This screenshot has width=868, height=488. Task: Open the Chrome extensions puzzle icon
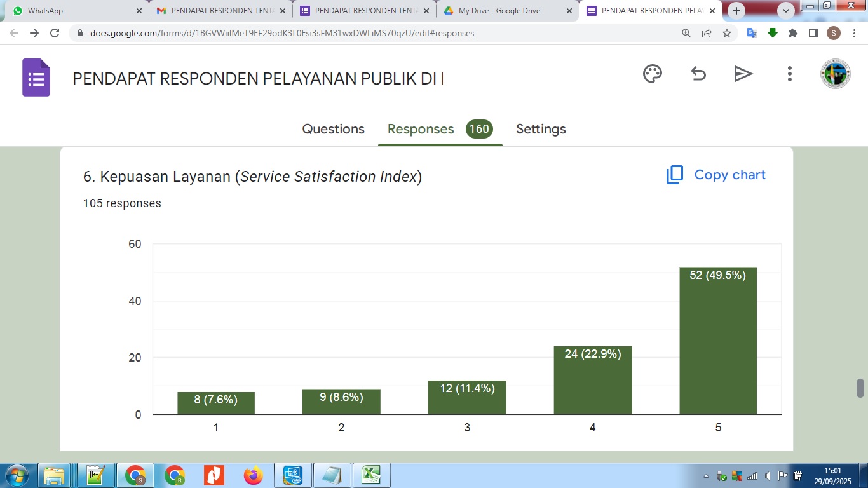click(x=793, y=33)
